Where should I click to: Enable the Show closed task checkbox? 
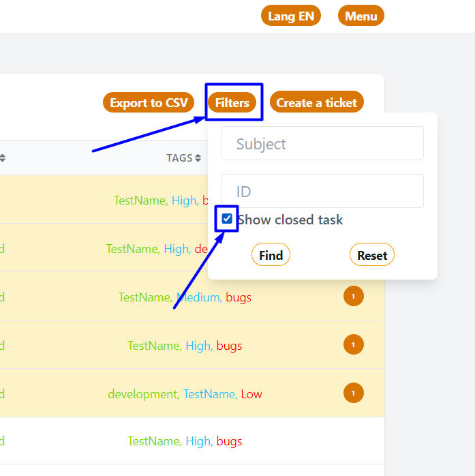(x=227, y=220)
